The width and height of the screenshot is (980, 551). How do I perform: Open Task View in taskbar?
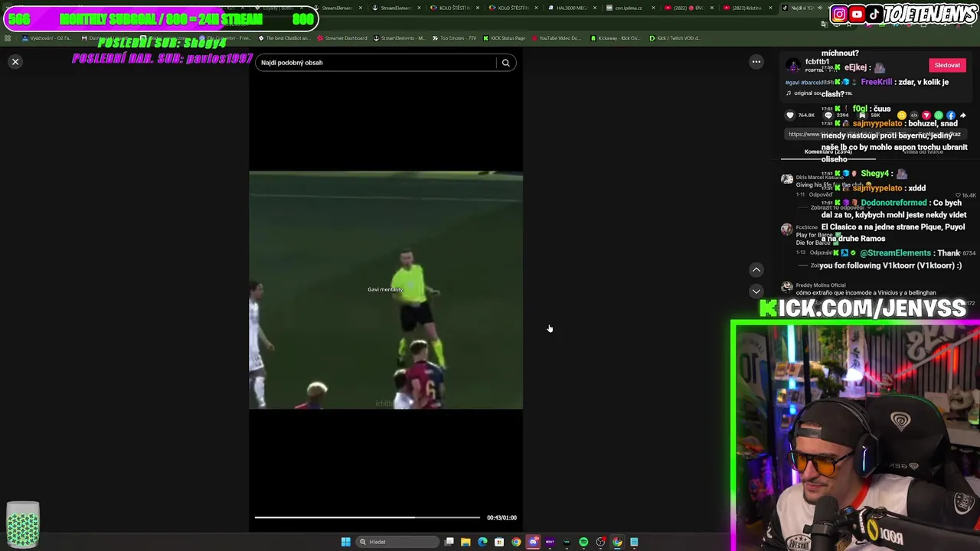(x=449, y=542)
